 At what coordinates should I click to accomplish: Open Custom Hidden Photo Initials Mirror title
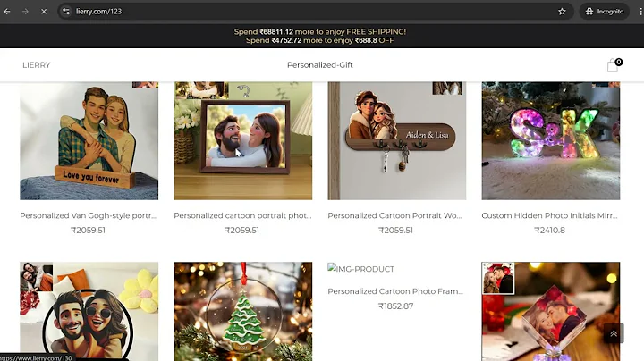(x=549, y=215)
